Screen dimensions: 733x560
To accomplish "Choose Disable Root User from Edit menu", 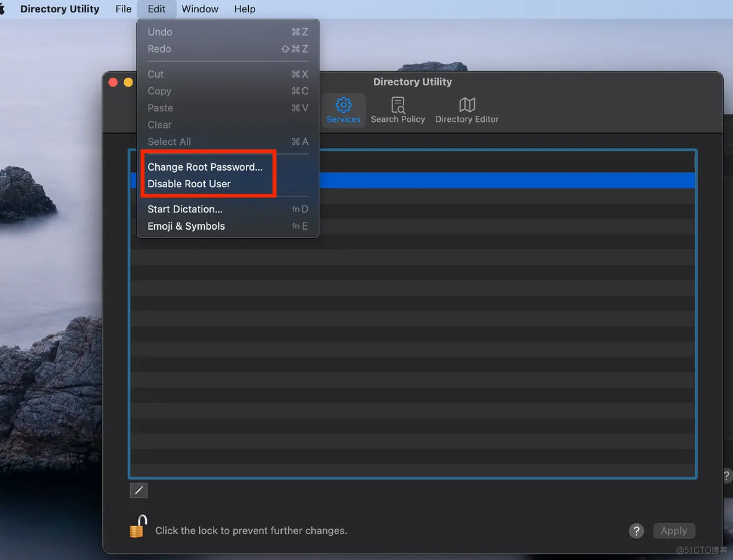I will (x=228, y=184).
